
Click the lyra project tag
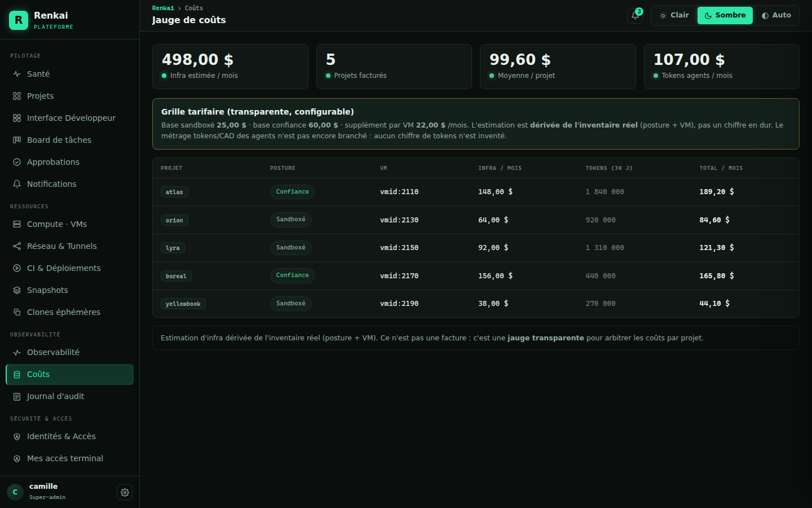click(x=173, y=248)
